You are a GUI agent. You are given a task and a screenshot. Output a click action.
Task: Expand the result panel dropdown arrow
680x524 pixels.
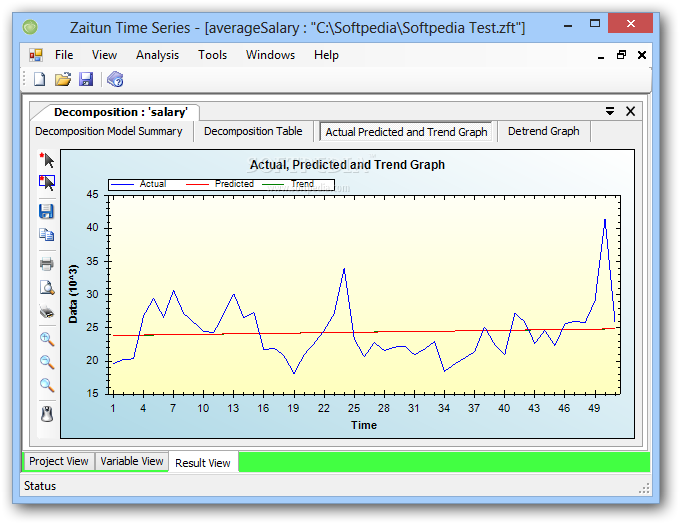click(x=610, y=111)
